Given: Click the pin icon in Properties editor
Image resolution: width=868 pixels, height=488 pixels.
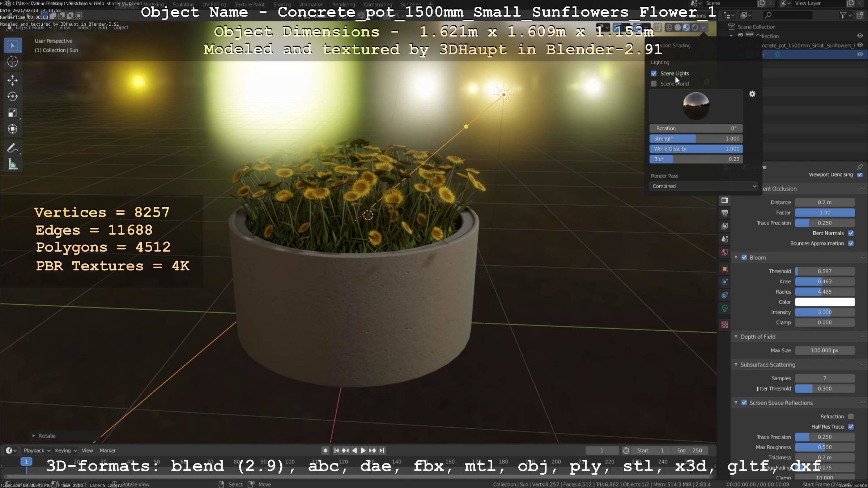Looking at the screenshot, I should (860, 167).
